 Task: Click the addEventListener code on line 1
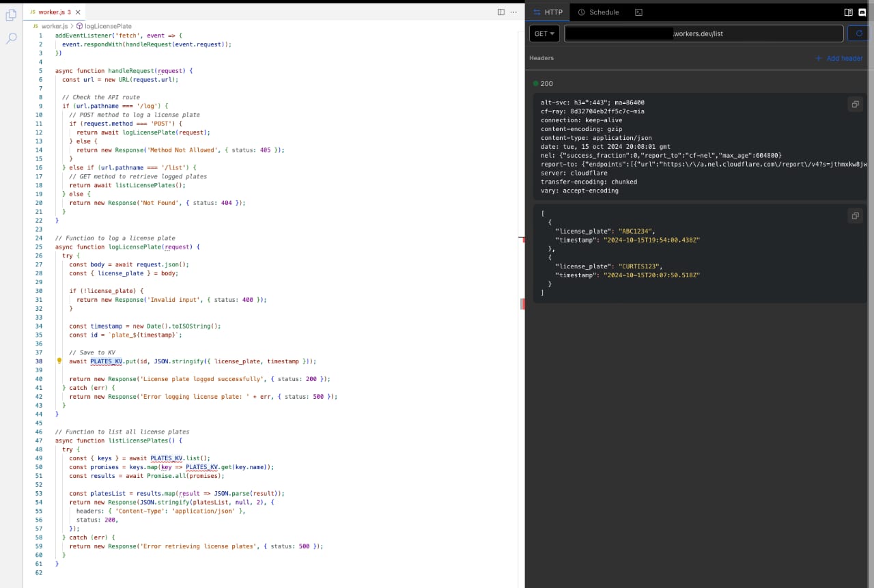coord(119,36)
